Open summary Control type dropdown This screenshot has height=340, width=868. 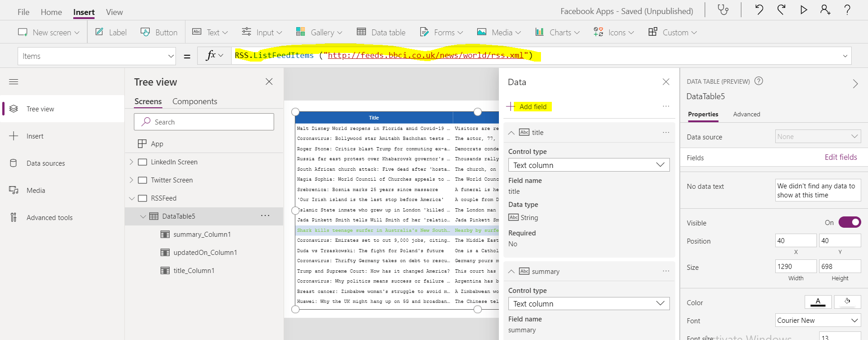(589, 303)
